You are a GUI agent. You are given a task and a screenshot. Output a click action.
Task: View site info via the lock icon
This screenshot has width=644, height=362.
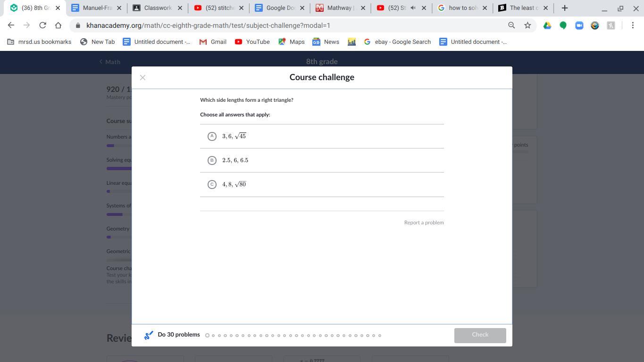(78, 25)
